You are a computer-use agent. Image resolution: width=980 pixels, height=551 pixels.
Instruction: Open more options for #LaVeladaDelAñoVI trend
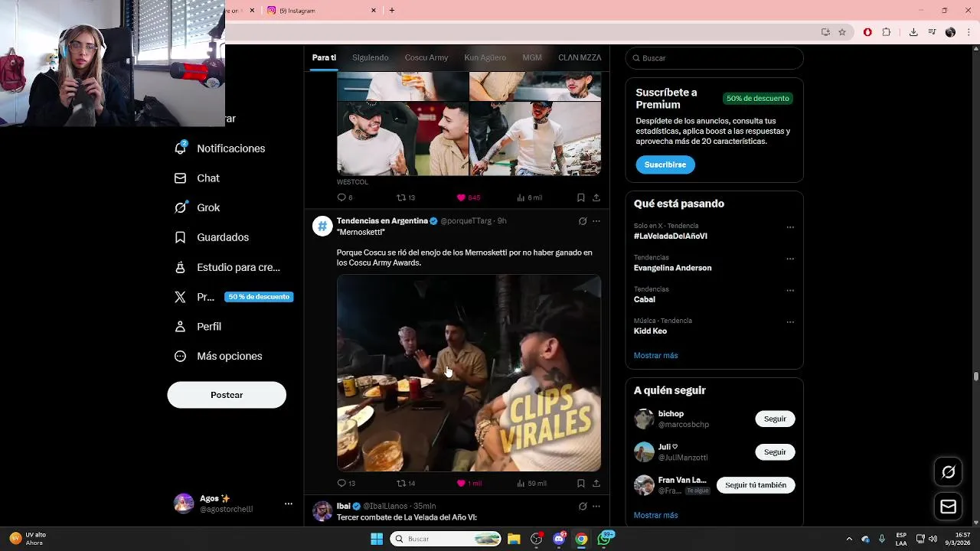coord(790,227)
